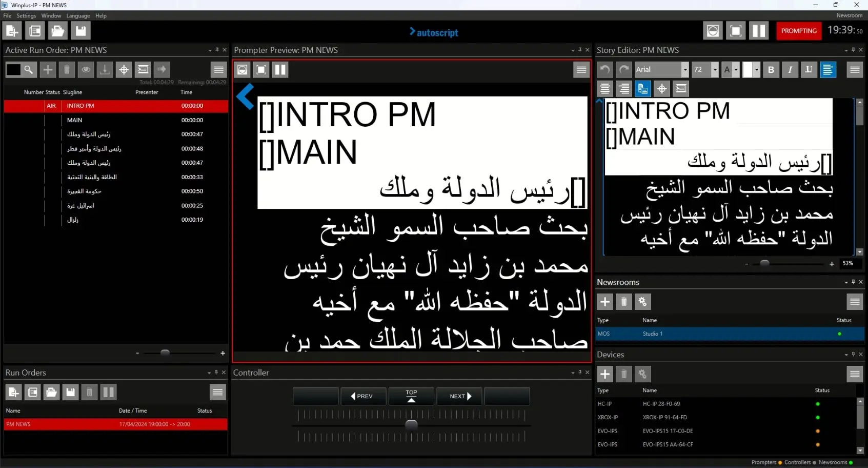Click the open folder icon in Run Orders

(51, 393)
